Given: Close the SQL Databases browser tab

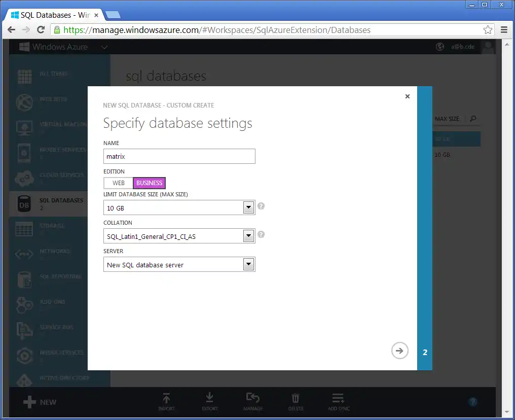Looking at the screenshot, I should [96, 15].
